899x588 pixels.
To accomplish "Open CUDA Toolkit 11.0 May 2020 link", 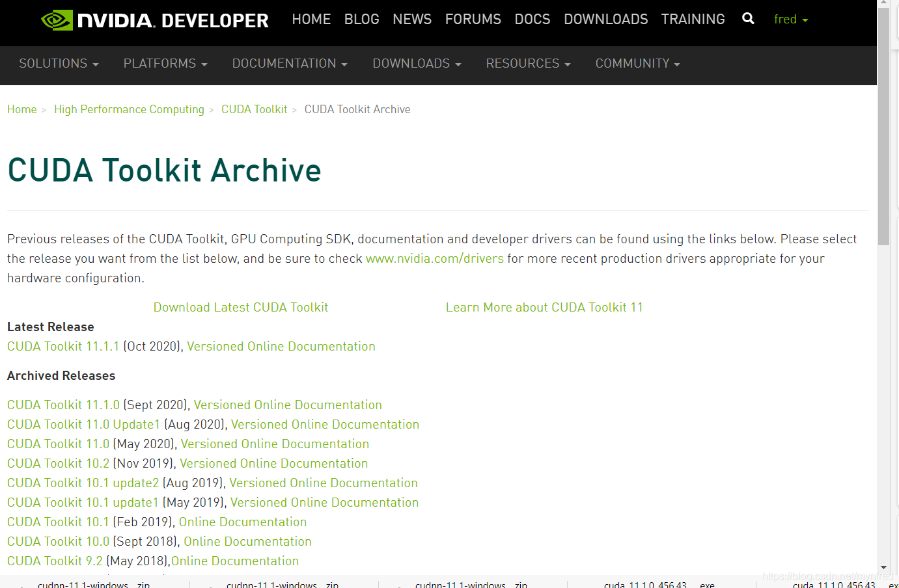I will pyautogui.click(x=59, y=444).
